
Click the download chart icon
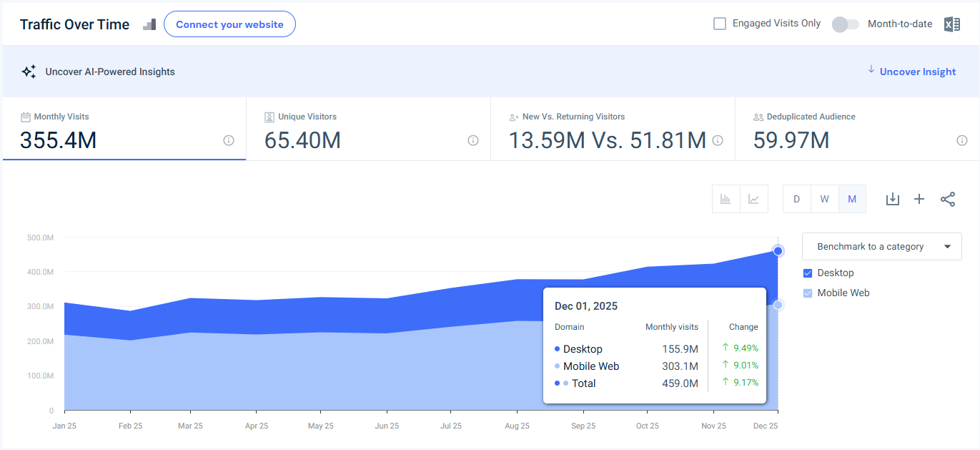[x=892, y=199]
